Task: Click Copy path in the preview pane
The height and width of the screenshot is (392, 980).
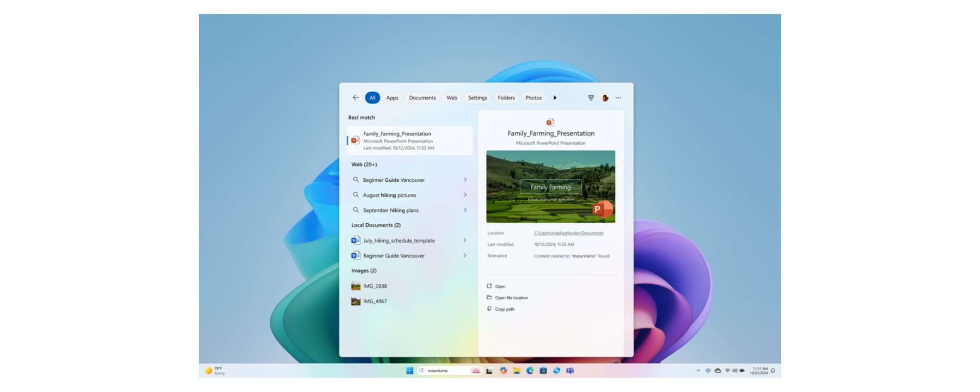Action: tap(500, 309)
